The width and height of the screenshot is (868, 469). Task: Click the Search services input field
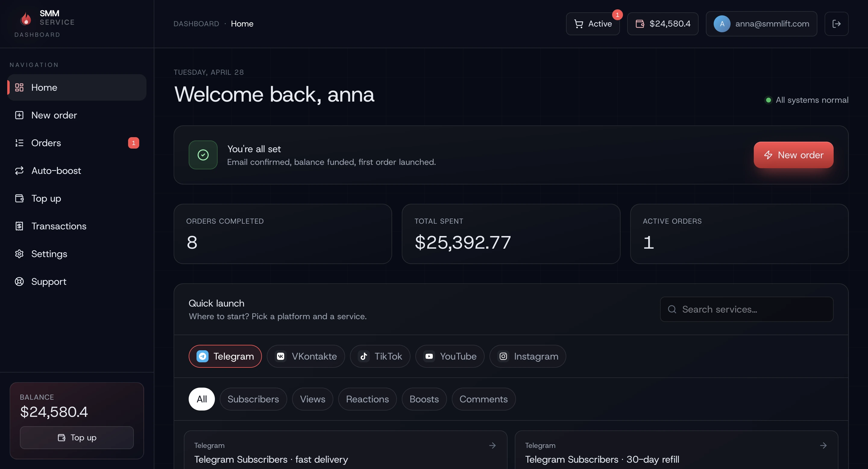coord(746,309)
